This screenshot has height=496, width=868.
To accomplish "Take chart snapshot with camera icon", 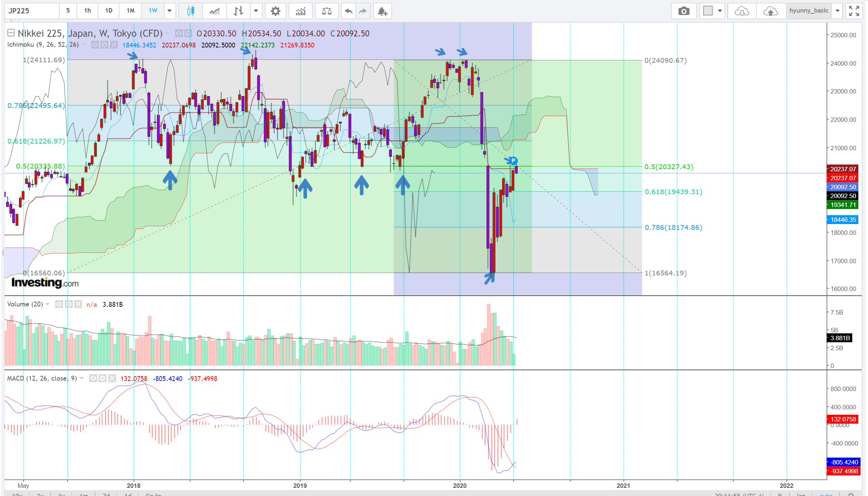I will [x=684, y=11].
